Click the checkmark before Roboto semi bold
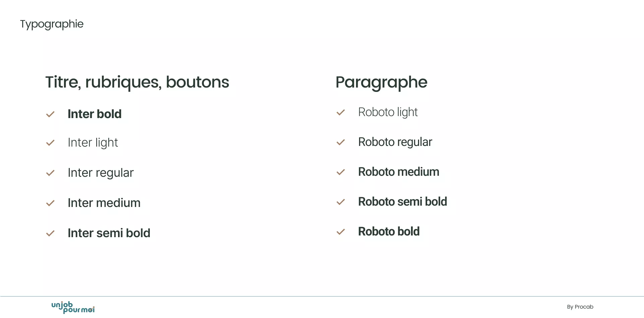The image size is (644, 318). pyautogui.click(x=341, y=202)
